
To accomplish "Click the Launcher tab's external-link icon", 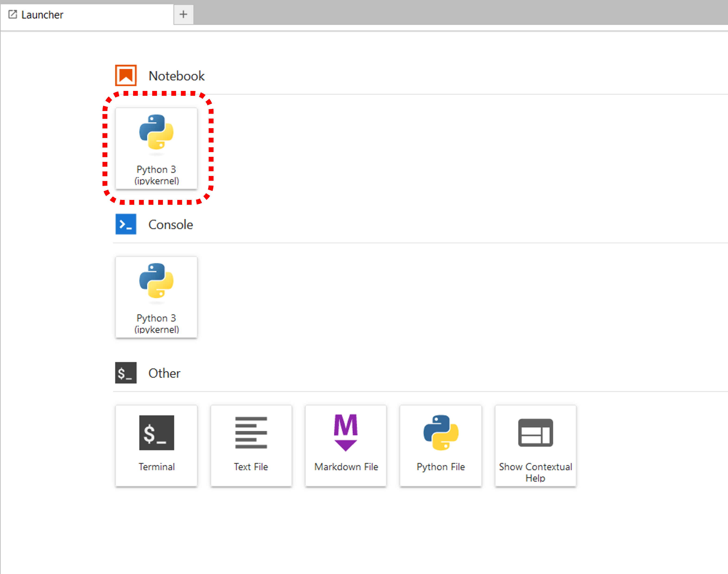I will click(13, 14).
